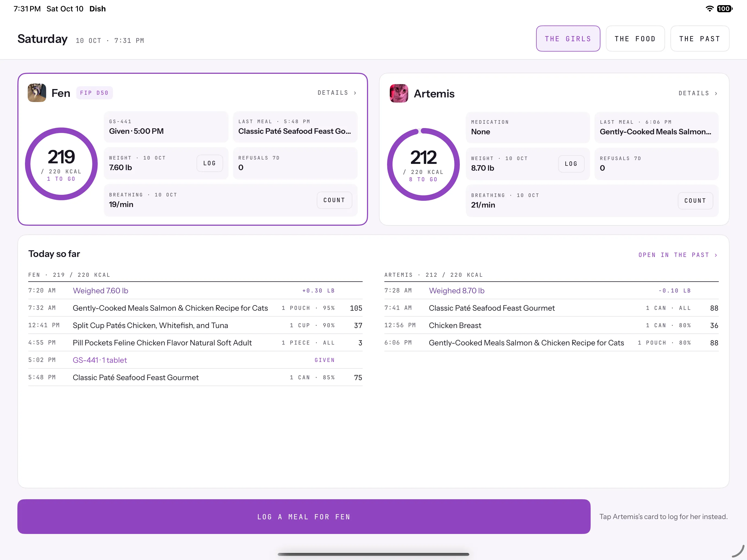Tap the 'Dish' label in status bar

pos(98,9)
